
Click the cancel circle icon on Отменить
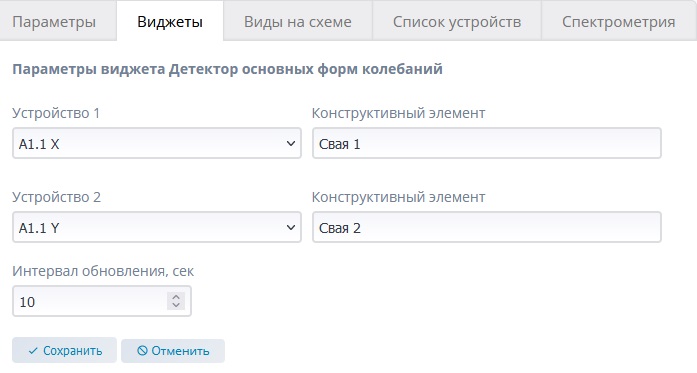click(x=142, y=351)
